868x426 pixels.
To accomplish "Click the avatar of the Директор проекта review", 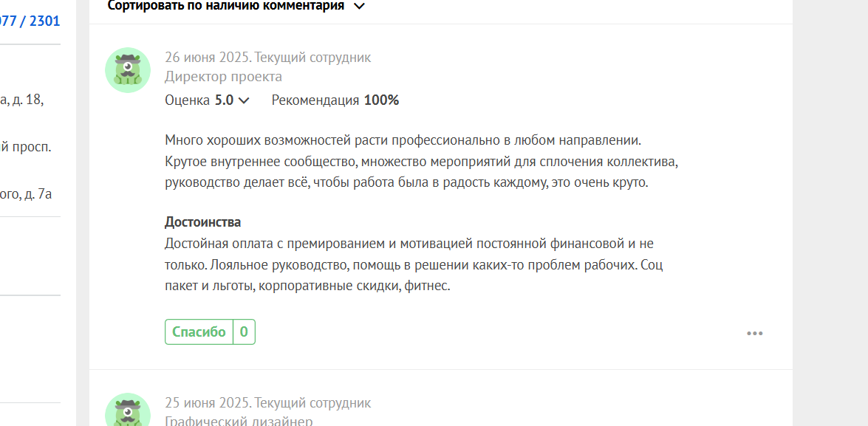I will 128,69.
